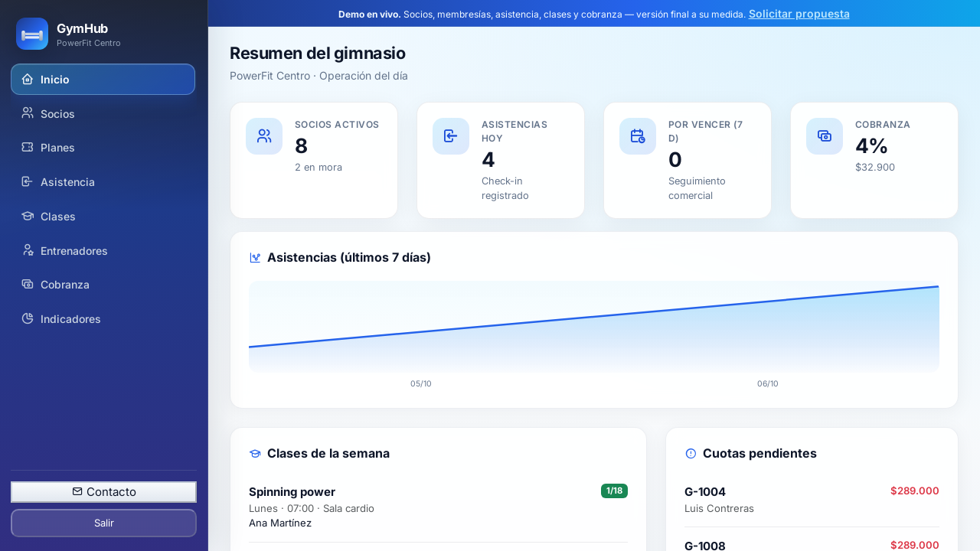
Task: Click the 2 en mora text
Action: pyautogui.click(x=318, y=167)
